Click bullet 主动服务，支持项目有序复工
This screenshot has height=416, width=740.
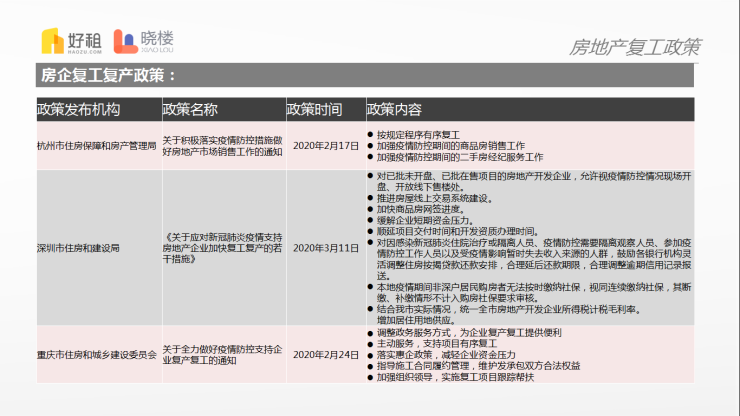click(437, 343)
